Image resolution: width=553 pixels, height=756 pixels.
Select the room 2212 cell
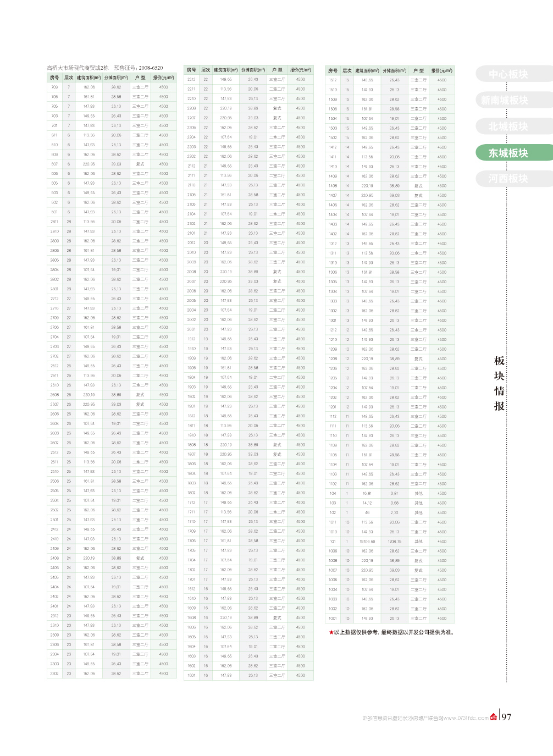(191, 79)
